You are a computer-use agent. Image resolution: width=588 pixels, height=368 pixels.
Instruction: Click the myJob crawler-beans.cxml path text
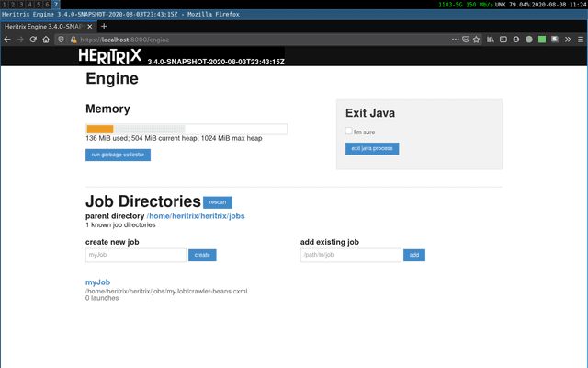[x=166, y=291]
